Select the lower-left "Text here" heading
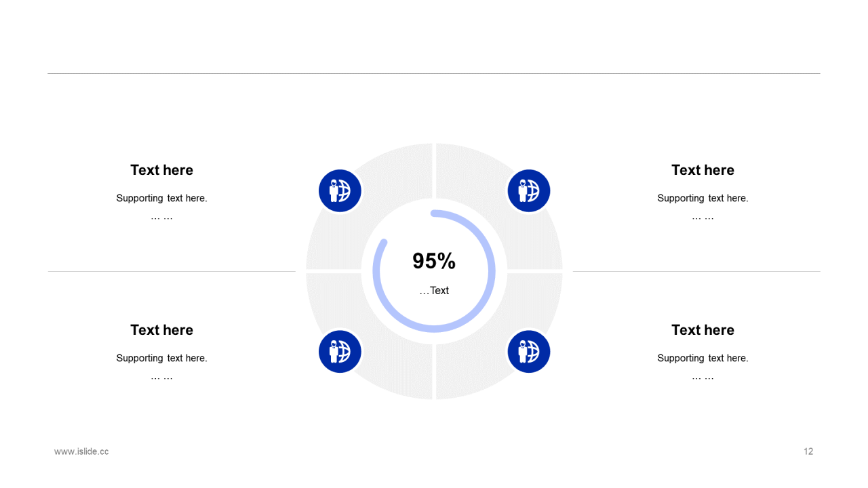Screen dimensions: 868x488 pos(161,330)
